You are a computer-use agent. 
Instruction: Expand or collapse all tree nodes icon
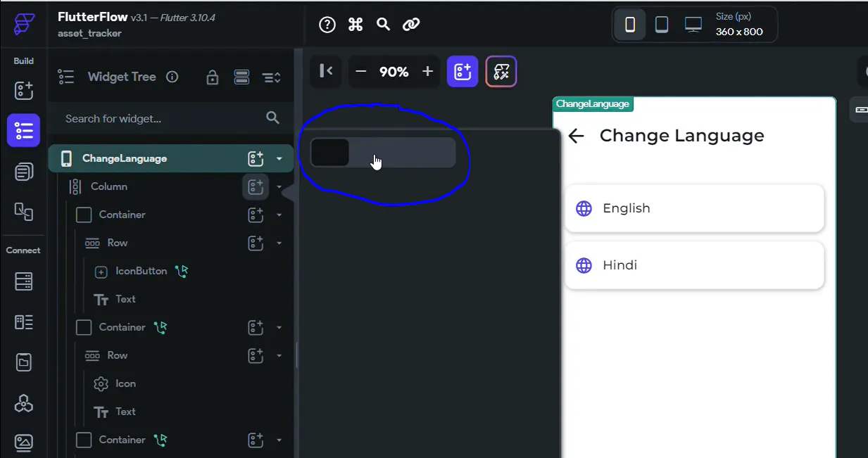[x=272, y=77]
